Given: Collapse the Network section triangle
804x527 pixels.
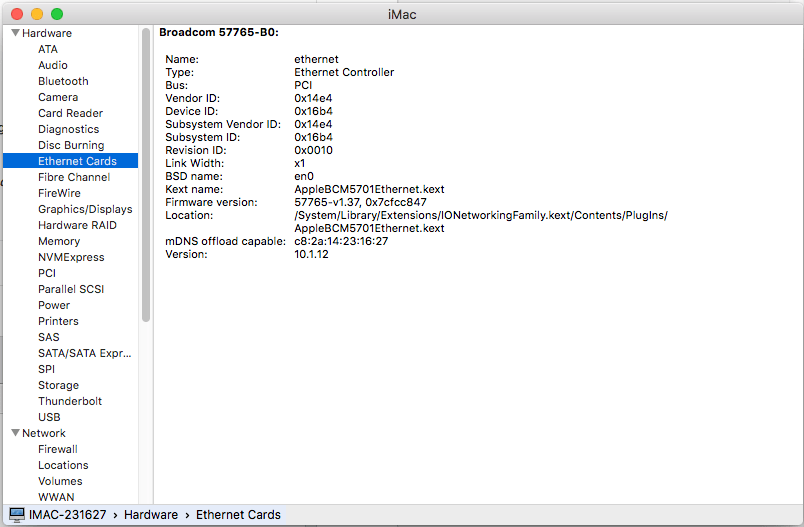Looking at the screenshot, I should 15,433.
